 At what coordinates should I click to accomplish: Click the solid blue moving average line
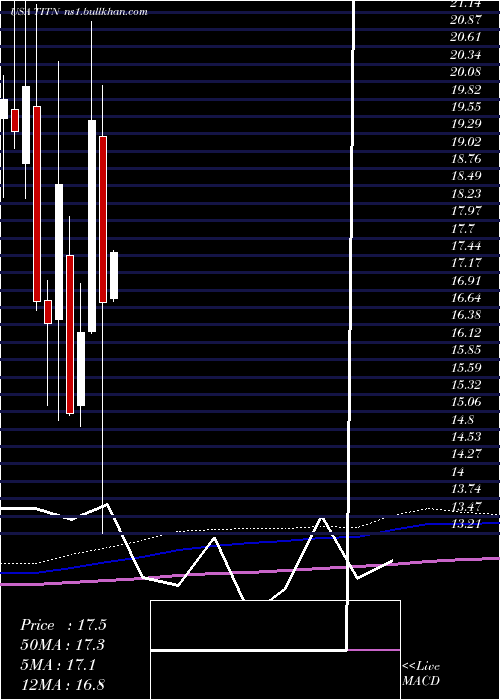click(x=250, y=542)
